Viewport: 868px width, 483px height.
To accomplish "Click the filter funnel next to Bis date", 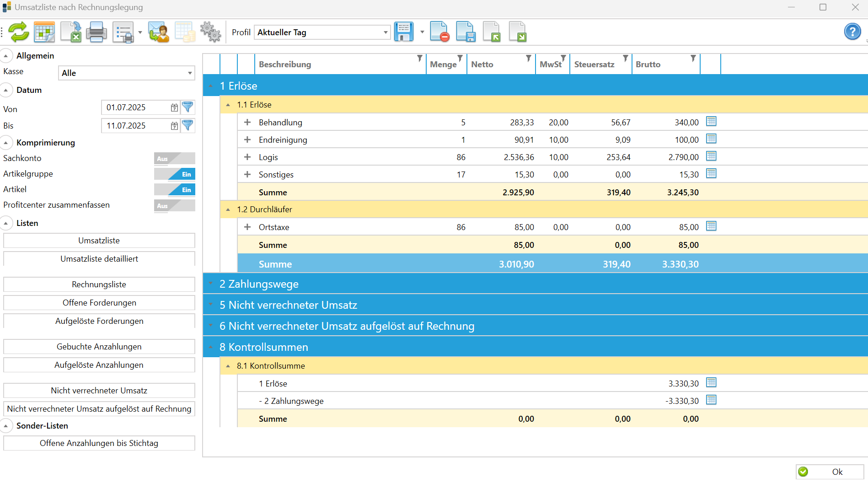I will pos(188,125).
